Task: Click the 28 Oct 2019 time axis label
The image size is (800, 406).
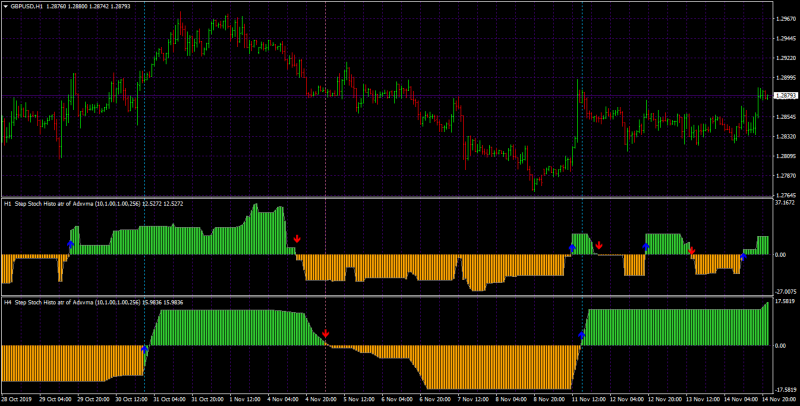Action: click(16, 399)
